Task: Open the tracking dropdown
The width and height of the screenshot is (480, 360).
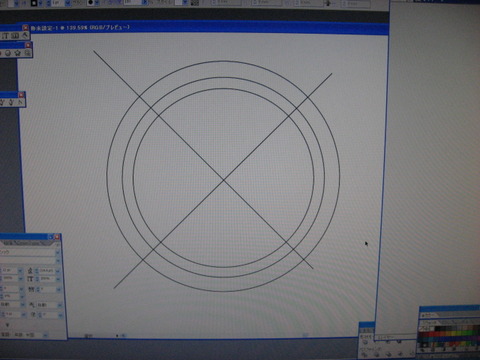Action: coord(58,290)
